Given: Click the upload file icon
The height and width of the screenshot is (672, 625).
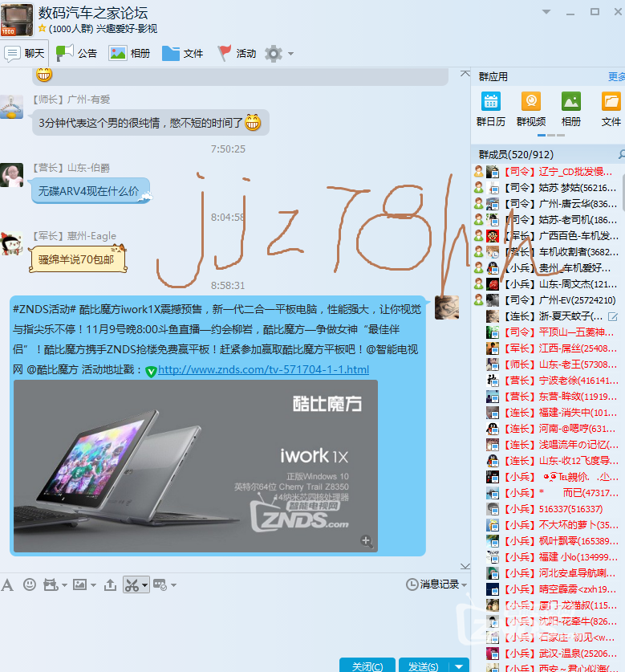Looking at the screenshot, I should click(110, 584).
